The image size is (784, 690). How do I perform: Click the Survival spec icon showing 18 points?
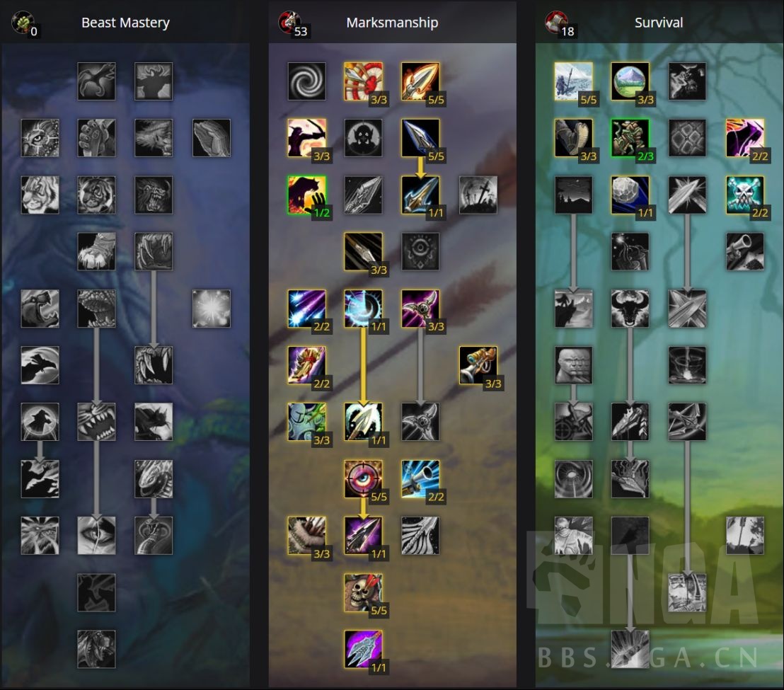[x=556, y=23]
